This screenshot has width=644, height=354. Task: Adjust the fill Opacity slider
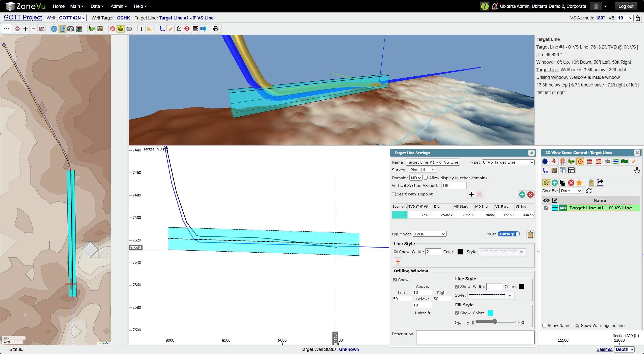(495, 322)
